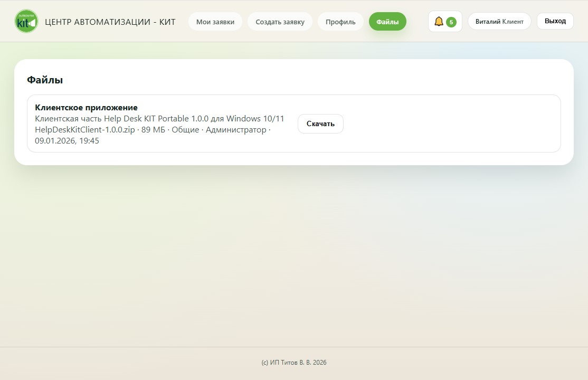Go to the Создать заявку page
This screenshot has width=588, height=380.
pyautogui.click(x=280, y=22)
